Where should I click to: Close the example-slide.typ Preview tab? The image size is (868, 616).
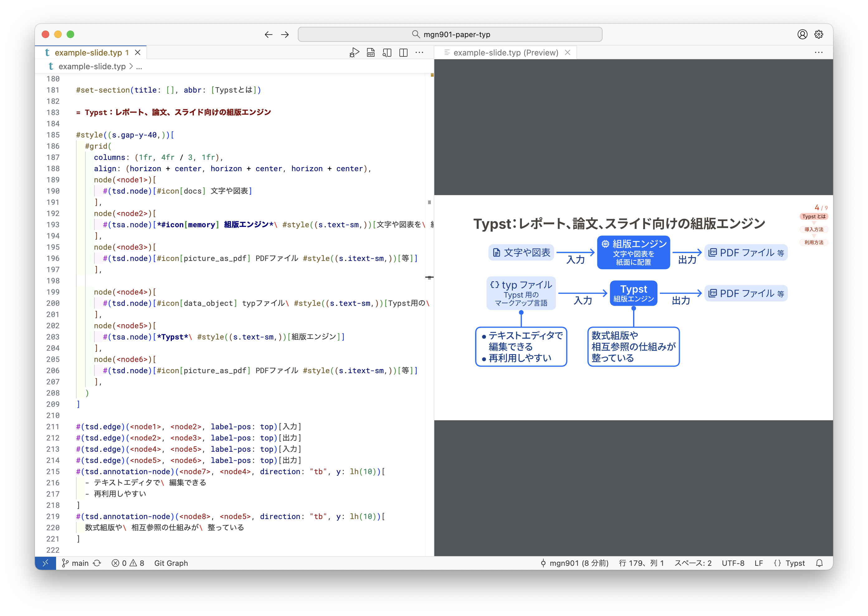coord(567,53)
